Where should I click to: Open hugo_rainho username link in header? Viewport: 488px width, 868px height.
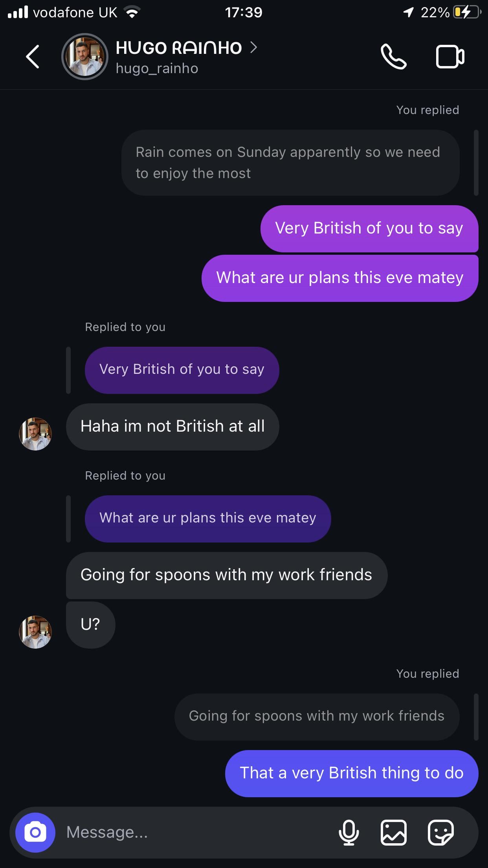point(157,68)
